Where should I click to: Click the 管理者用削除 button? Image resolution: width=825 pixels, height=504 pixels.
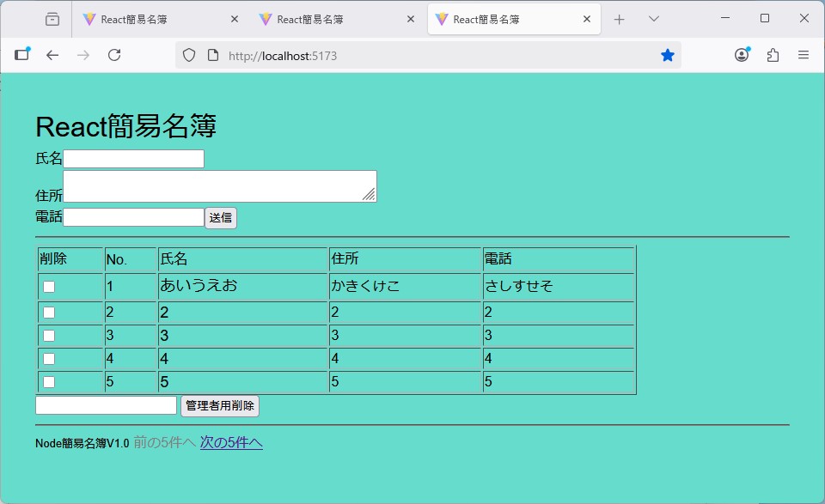(220, 405)
